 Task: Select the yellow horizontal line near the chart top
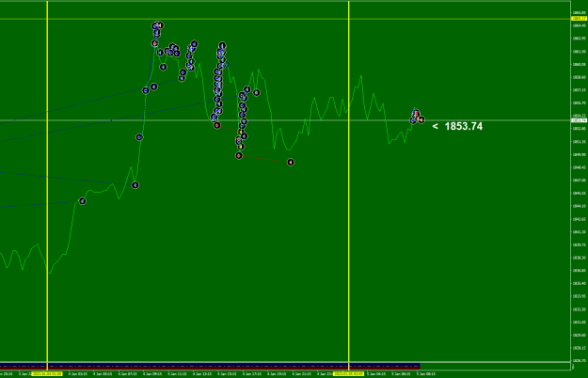(285, 19)
